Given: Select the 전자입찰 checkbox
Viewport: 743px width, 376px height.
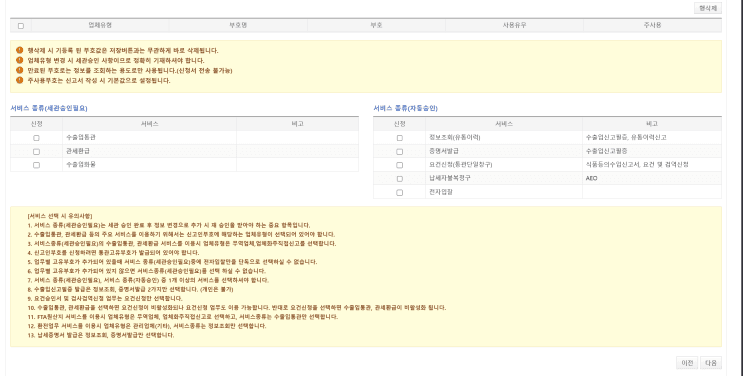Looking at the screenshot, I should click(399, 193).
